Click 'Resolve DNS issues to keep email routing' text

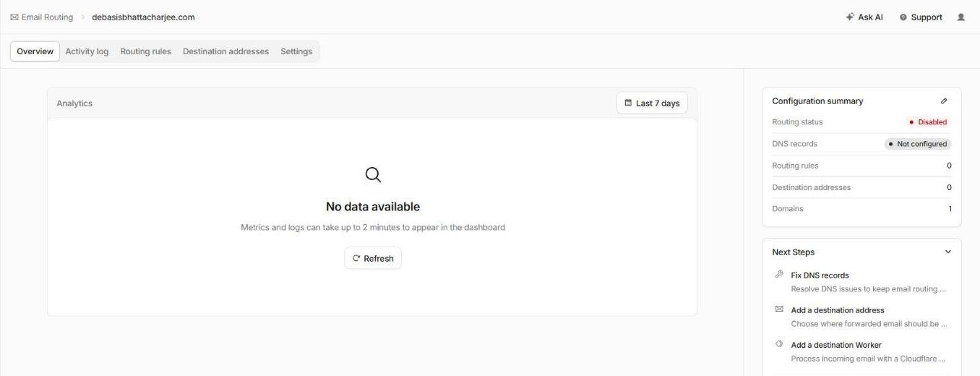pos(869,289)
